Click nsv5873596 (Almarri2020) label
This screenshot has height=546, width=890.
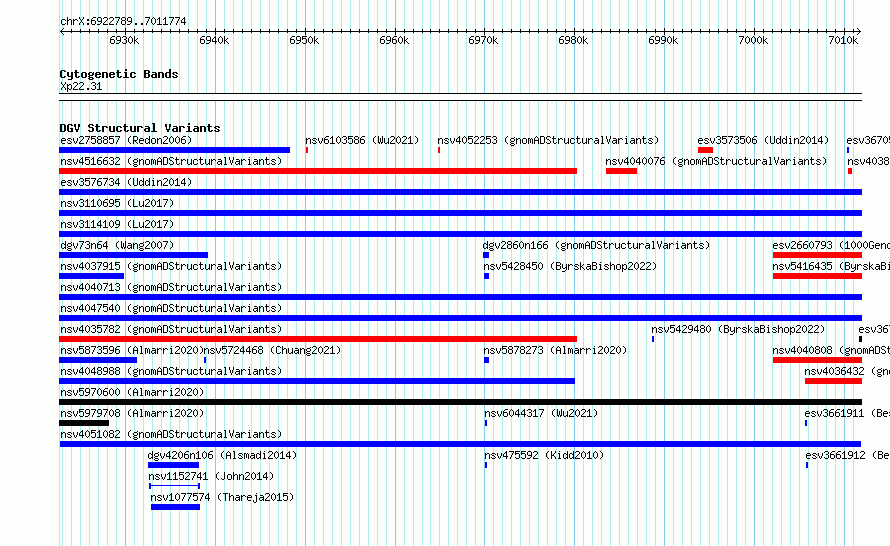click(x=132, y=350)
